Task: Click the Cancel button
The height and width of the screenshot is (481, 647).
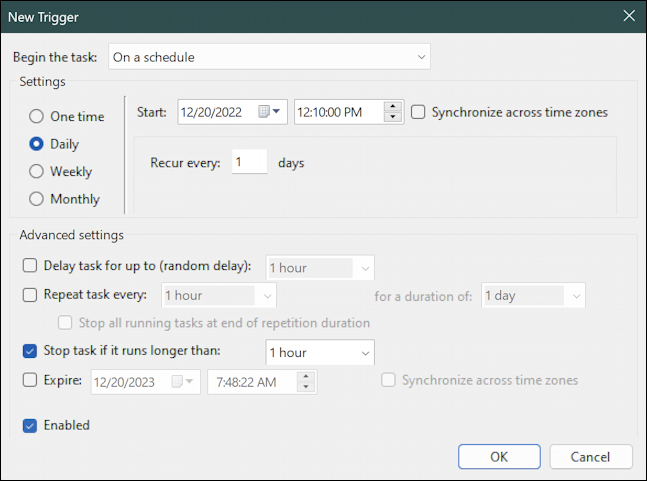Action: 591,457
